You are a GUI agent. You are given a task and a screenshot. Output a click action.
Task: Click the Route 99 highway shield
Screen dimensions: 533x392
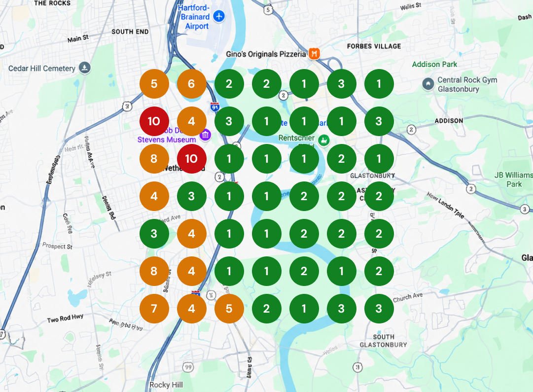[188, 367]
